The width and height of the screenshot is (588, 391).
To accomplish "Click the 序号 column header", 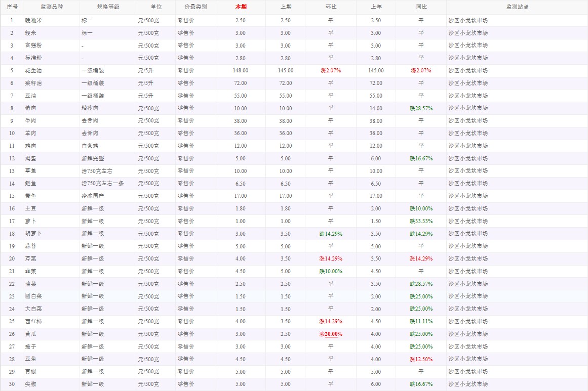I will click(x=12, y=7).
